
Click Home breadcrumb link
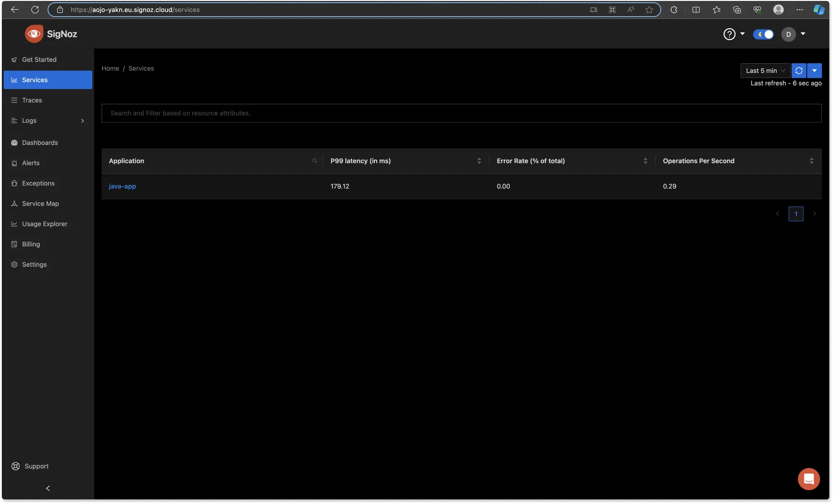pyautogui.click(x=110, y=68)
